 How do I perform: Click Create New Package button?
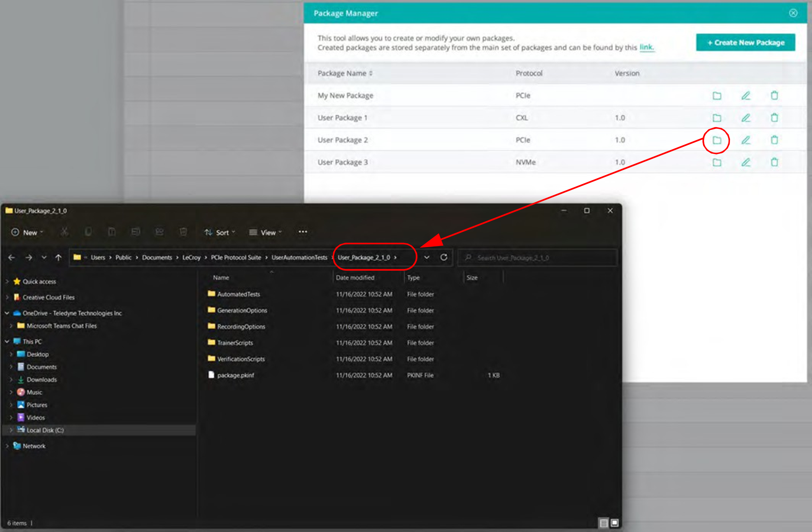pyautogui.click(x=745, y=43)
